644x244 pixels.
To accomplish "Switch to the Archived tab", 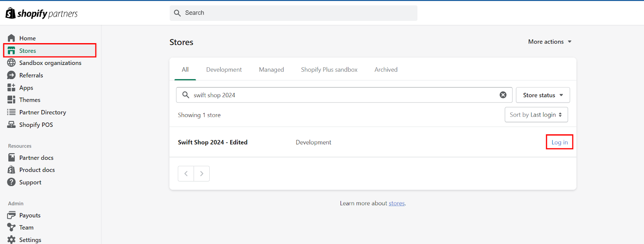I will pyautogui.click(x=386, y=69).
